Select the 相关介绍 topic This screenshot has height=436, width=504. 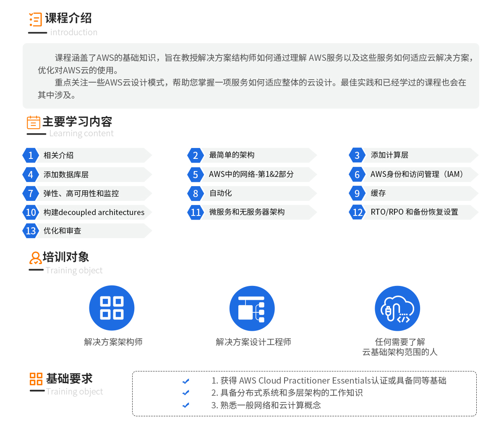(x=87, y=156)
